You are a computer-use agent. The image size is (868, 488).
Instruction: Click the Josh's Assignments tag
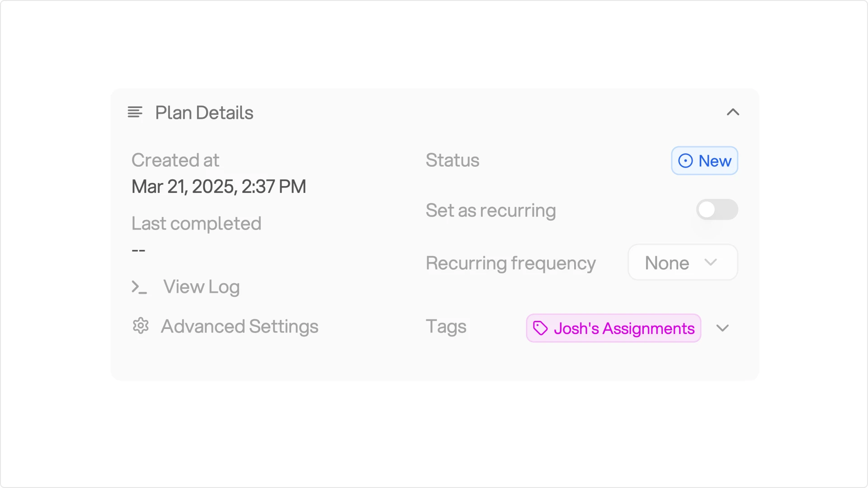coord(613,328)
